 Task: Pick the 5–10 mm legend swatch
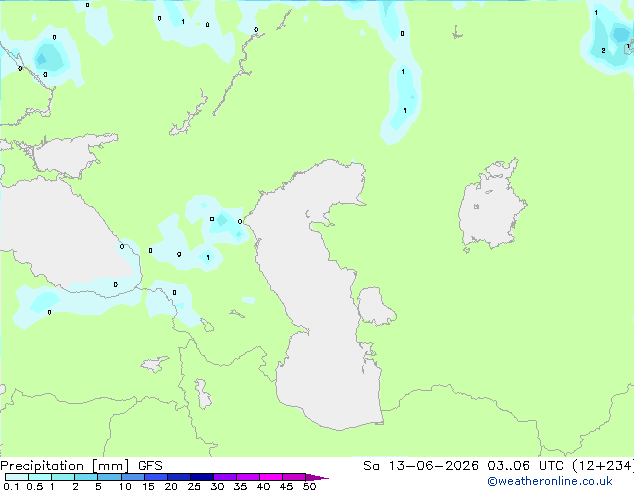(x=109, y=477)
